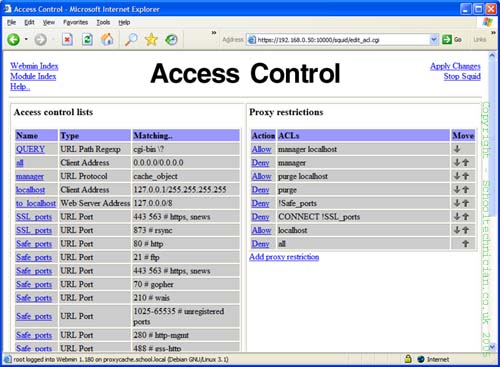This screenshot has width=500, height=367.
Task: Open Safe_ports entry matching 21 ftp
Action: tap(34, 257)
